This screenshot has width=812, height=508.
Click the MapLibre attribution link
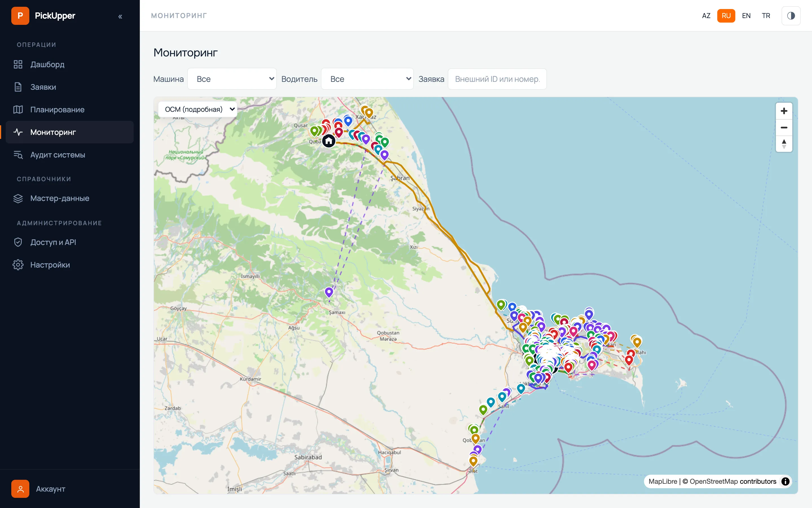coord(663,481)
